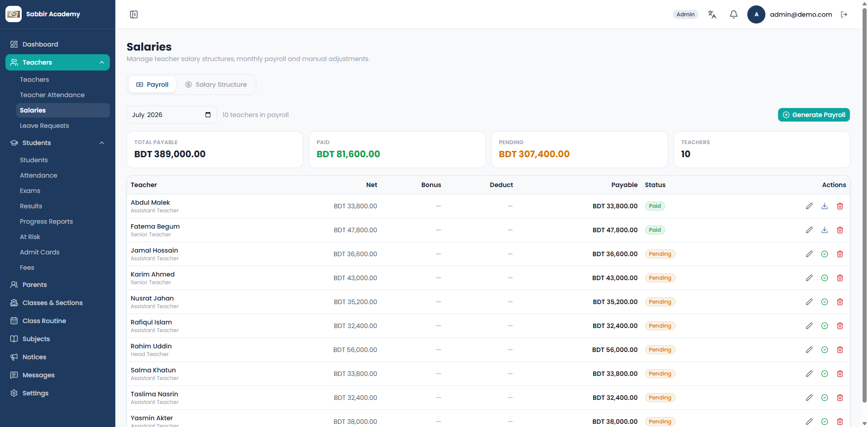Open notifications bell icon

point(734,14)
